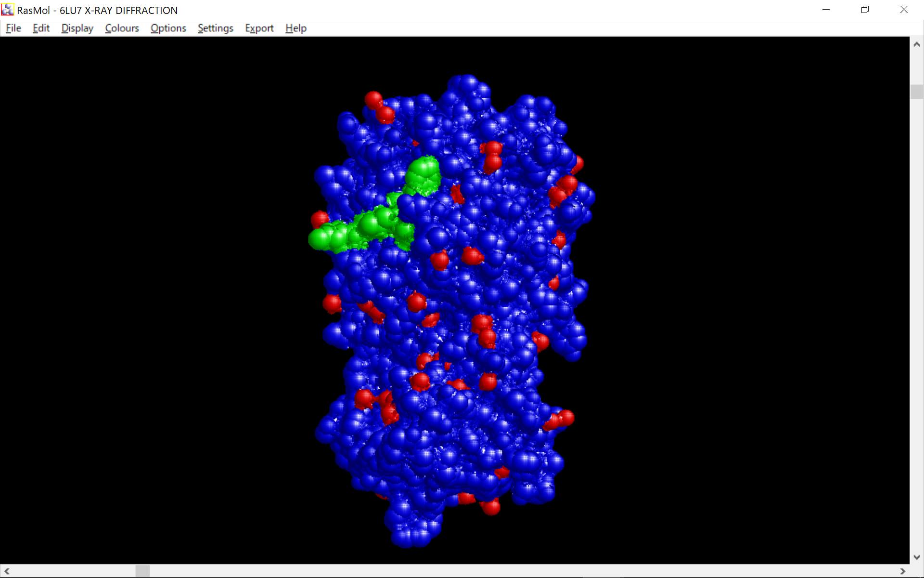
Task: Click the RasMol application icon in title bar
Action: 8,10
